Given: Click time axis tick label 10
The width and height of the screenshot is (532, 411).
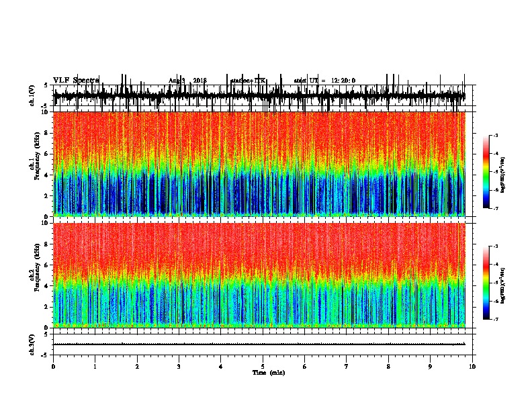Looking at the screenshot, I should pyautogui.click(x=472, y=367).
